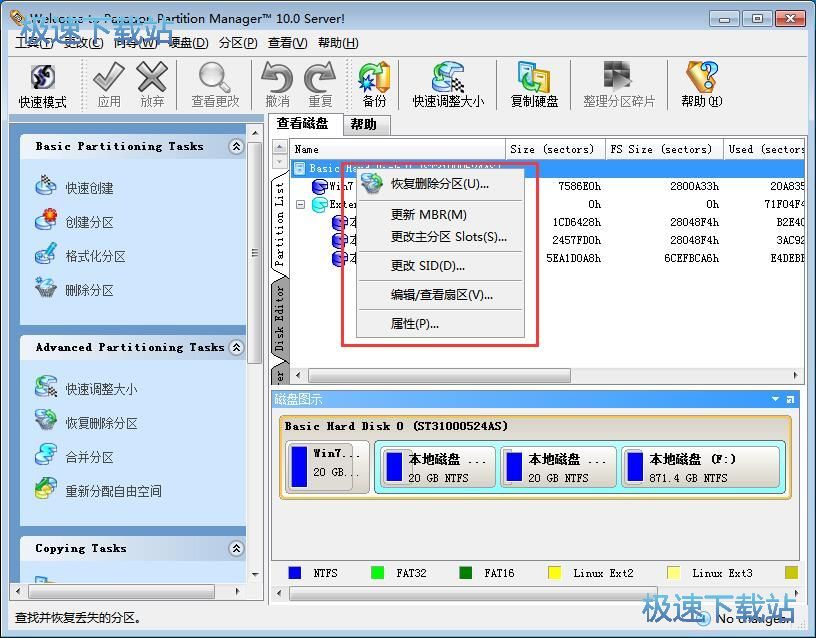Maximize the 磁盘图示 panel
Image resolution: width=816 pixels, height=638 pixels.
click(x=790, y=399)
